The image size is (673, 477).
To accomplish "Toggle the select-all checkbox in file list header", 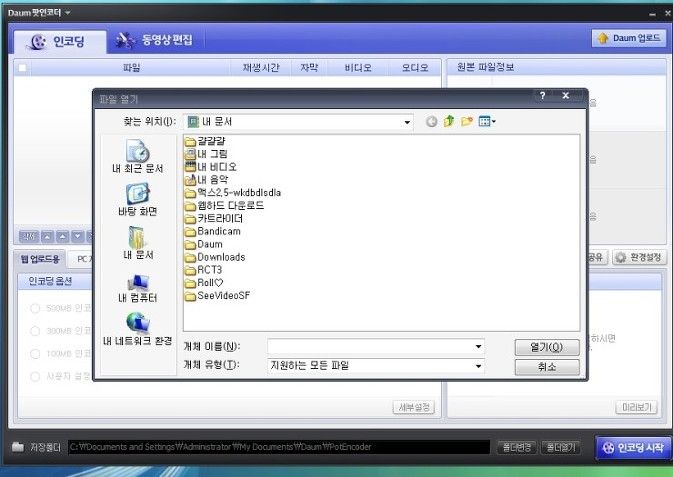I will coord(22,68).
